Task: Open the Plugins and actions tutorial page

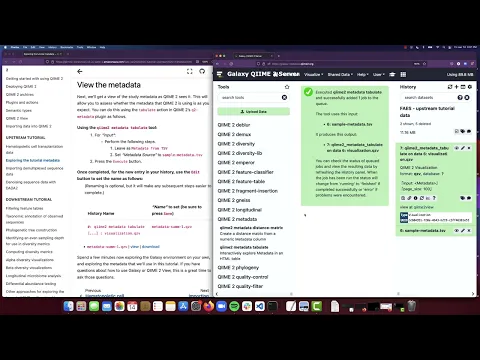Action: pyautogui.click(x=22, y=102)
